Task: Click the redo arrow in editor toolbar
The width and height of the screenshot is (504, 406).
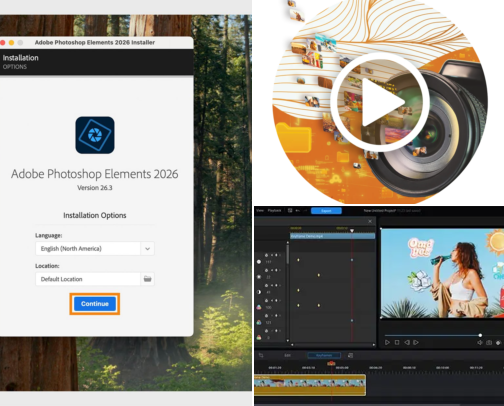Action: pyautogui.click(x=305, y=211)
